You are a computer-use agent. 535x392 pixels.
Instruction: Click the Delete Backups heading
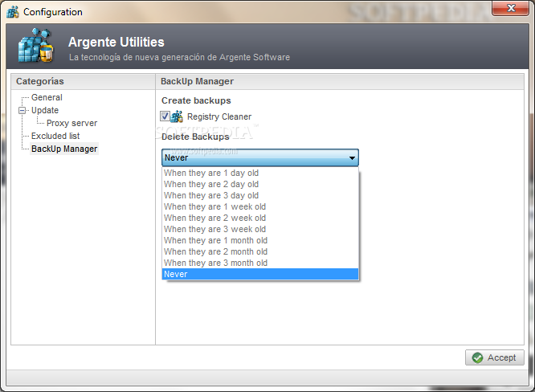tap(195, 137)
